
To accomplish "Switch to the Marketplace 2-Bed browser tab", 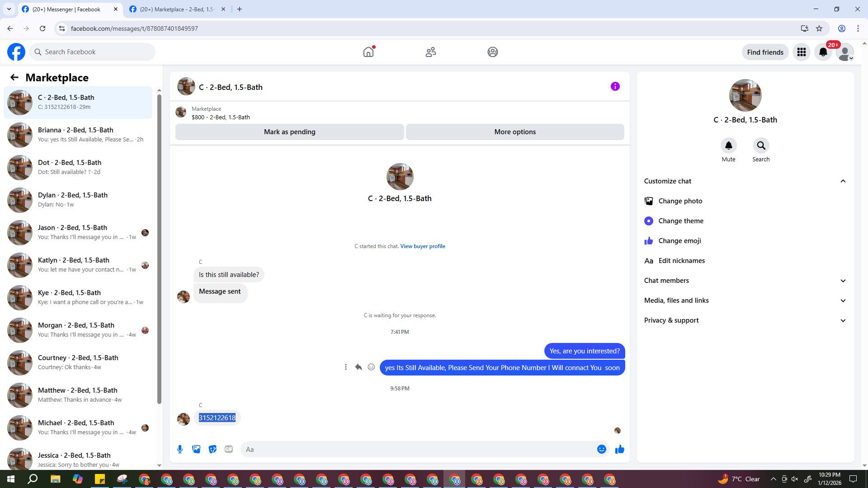I will point(177,9).
